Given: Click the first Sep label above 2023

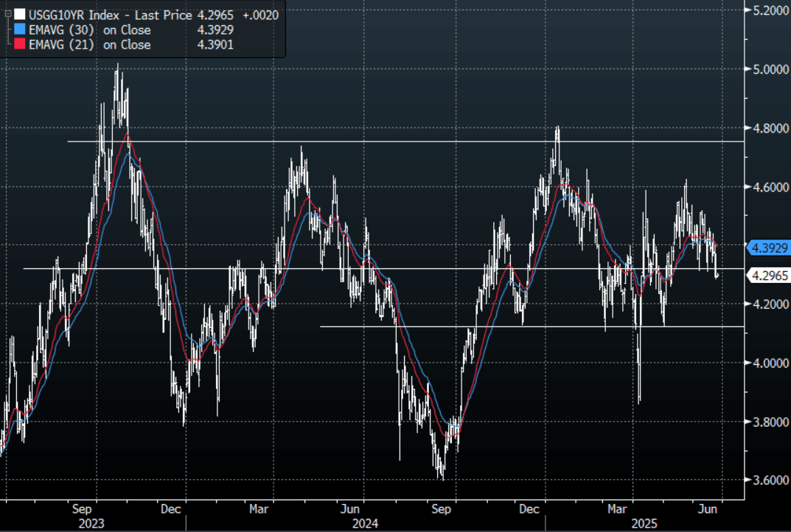Looking at the screenshot, I should tap(83, 508).
